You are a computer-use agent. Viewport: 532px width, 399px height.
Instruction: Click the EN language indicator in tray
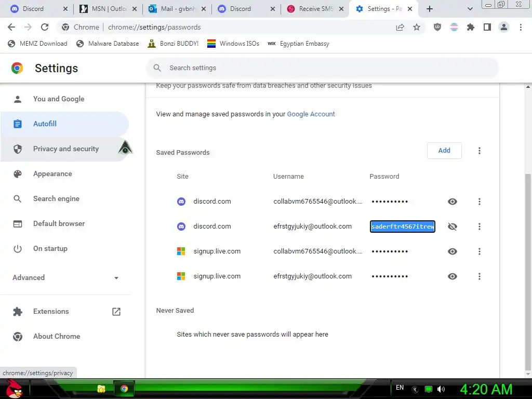pos(400,388)
